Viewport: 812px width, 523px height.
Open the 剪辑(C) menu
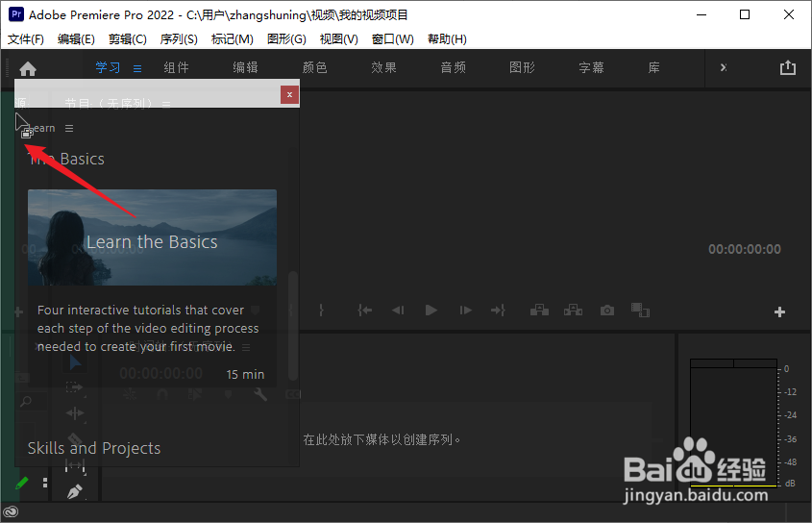pyautogui.click(x=128, y=39)
